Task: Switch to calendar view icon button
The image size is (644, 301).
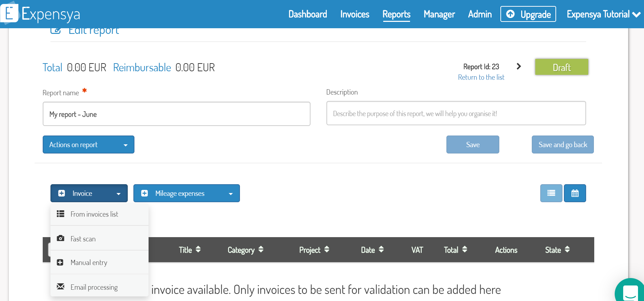Action: coord(575,193)
